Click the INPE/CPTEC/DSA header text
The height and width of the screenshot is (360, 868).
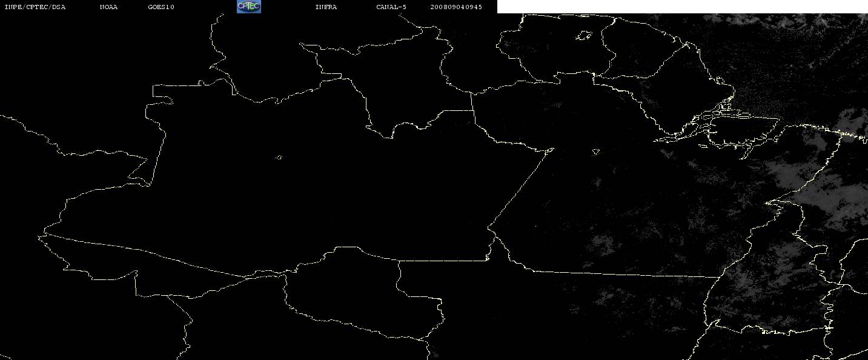[x=35, y=7]
